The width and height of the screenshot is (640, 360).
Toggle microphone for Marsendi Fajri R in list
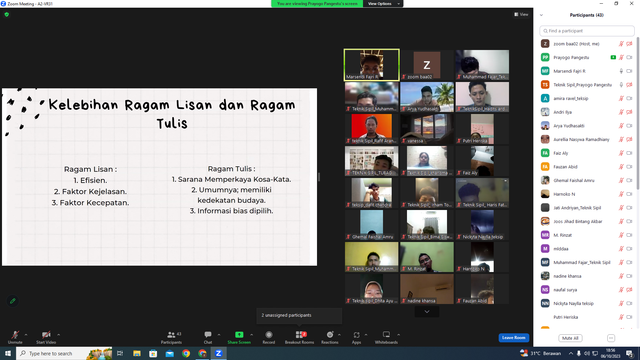[x=621, y=71]
